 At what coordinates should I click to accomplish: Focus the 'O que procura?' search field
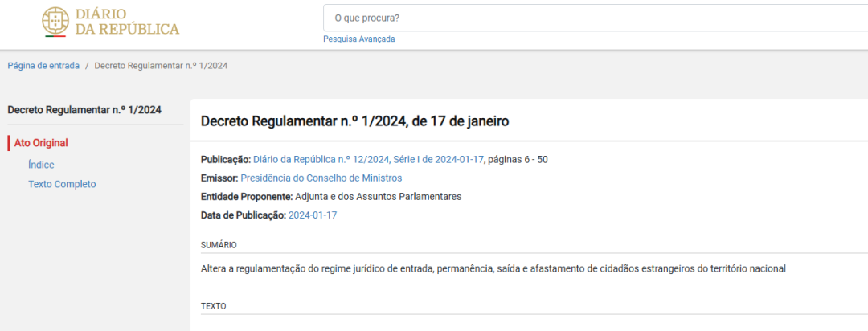(x=595, y=18)
